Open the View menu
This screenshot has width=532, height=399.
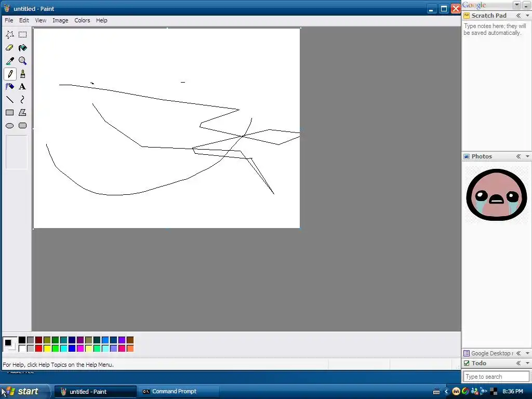[41, 20]
